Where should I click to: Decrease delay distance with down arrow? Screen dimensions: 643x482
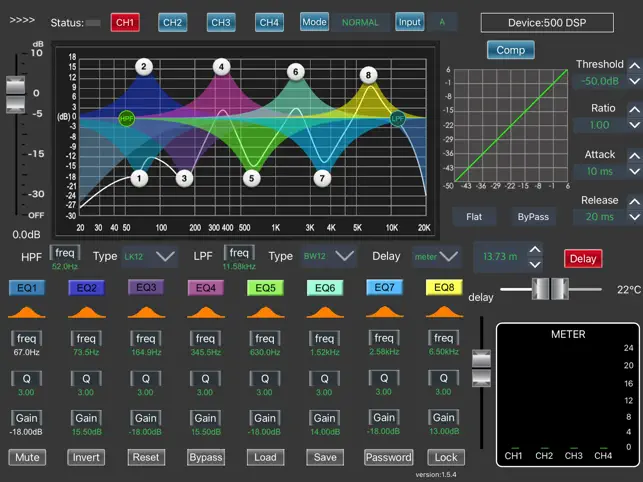tap(535, 265)
